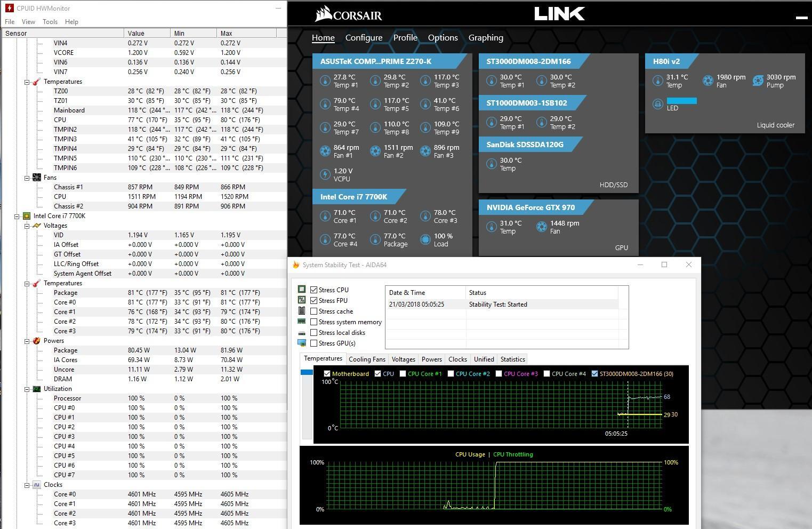
Task: Click the Intel Core i7 7700K chip icon in HWMonitor
Action: click(x=27, y=216)
